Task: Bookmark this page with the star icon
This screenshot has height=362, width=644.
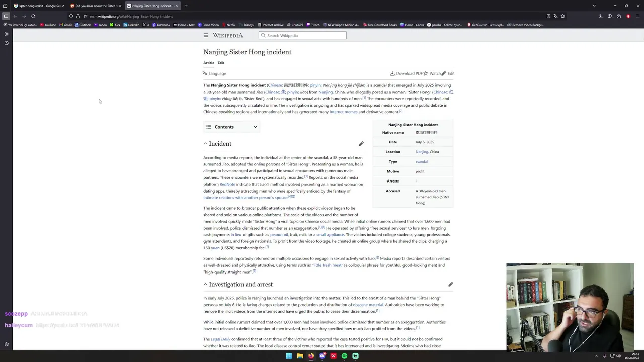Action: [x=562, y=16]
